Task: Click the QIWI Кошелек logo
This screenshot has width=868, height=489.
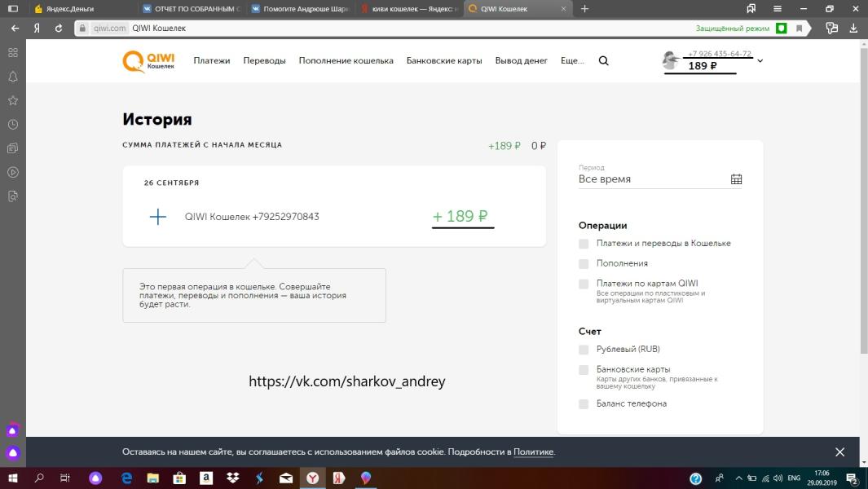Action: coord(148,61)
